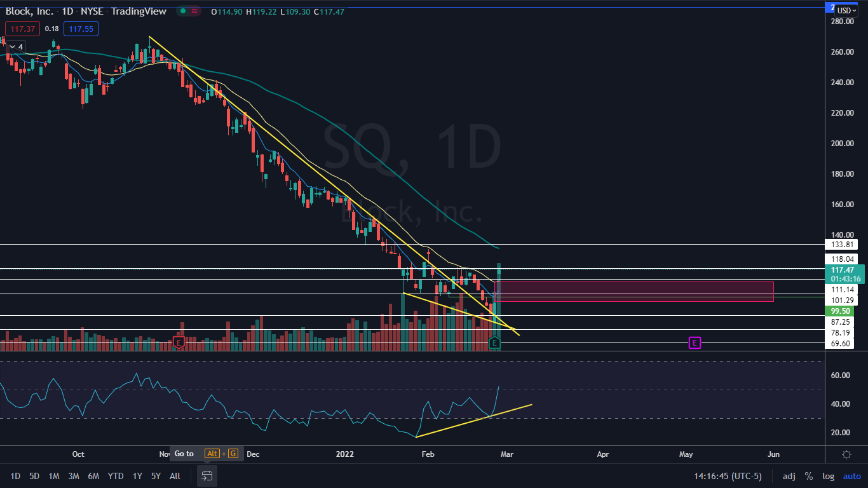Open the Go to date calendar icon
The height and width of the screenshot is (488, 868).
click(207, 475)
